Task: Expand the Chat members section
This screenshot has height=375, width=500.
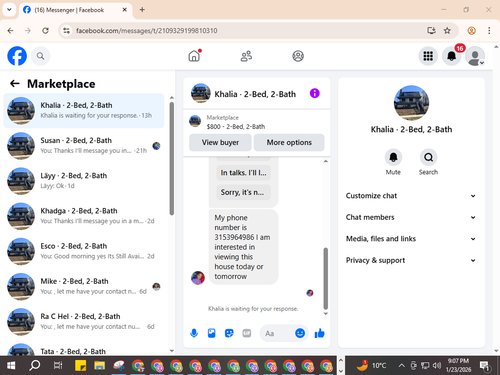Action: pos(411,217)
